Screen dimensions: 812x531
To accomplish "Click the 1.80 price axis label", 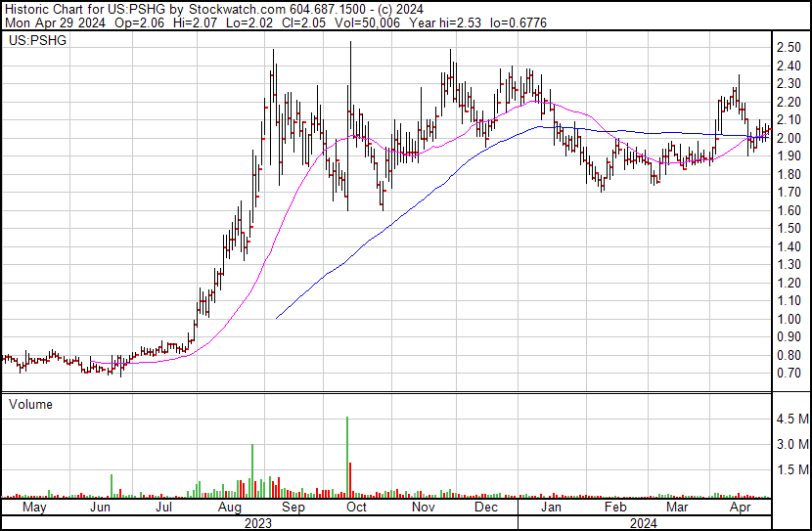I will (x=789, y=174).
